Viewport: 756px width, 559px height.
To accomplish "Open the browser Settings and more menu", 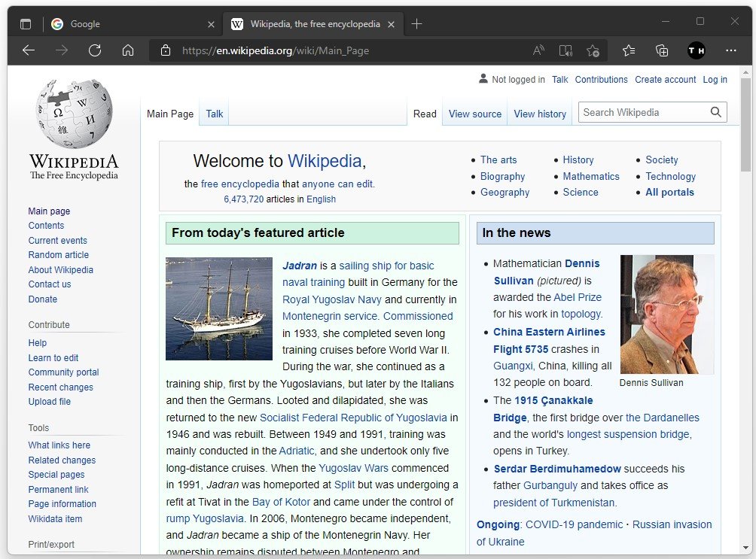I will 731,50.
